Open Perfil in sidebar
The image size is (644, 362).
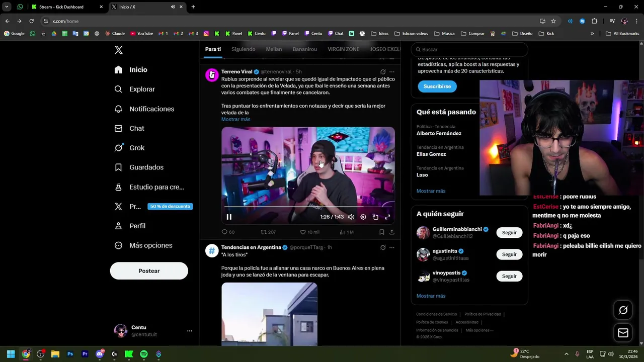click(130, 226)
